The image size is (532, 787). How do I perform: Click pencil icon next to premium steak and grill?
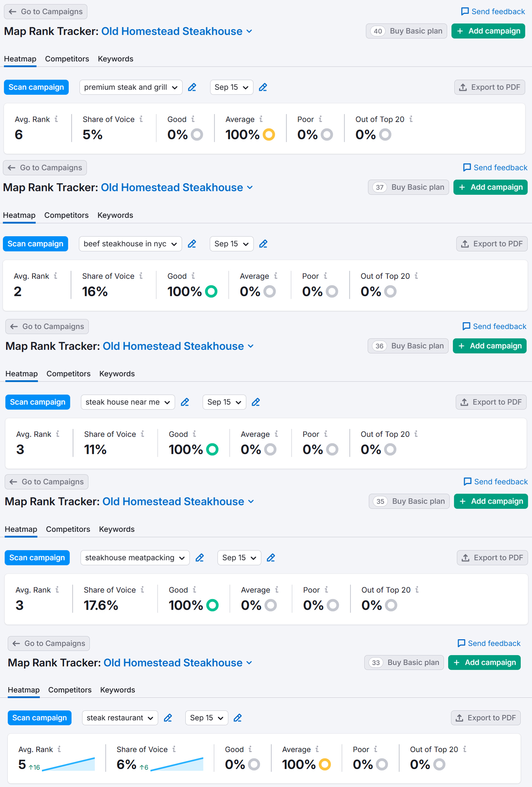point(192,87)
